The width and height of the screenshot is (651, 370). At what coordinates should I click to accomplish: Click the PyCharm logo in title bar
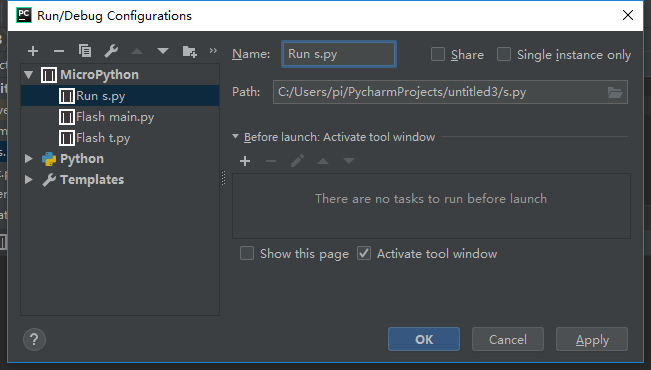[24, 15]
